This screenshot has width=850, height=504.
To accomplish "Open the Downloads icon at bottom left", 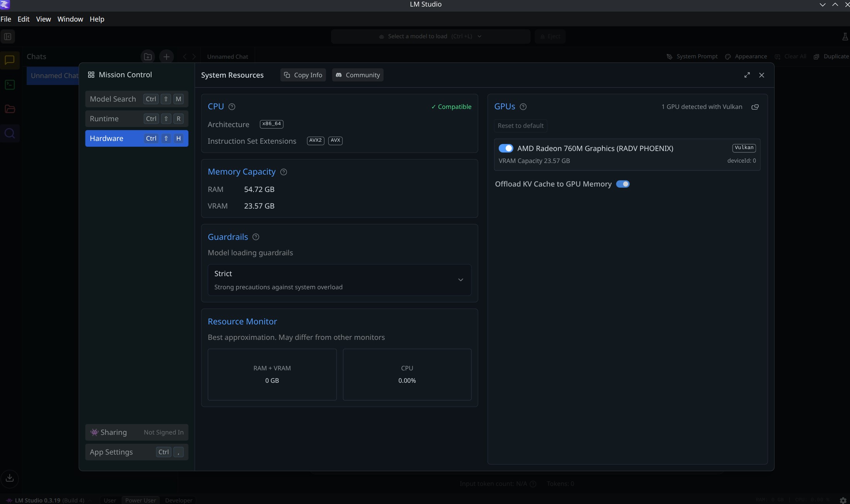I will pos(10,478).
